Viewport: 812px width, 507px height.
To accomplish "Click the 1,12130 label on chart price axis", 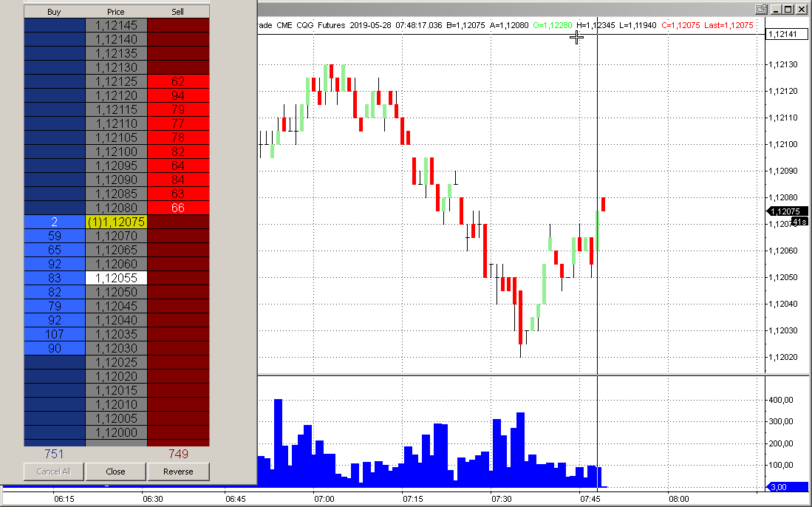I will [783, 65].
